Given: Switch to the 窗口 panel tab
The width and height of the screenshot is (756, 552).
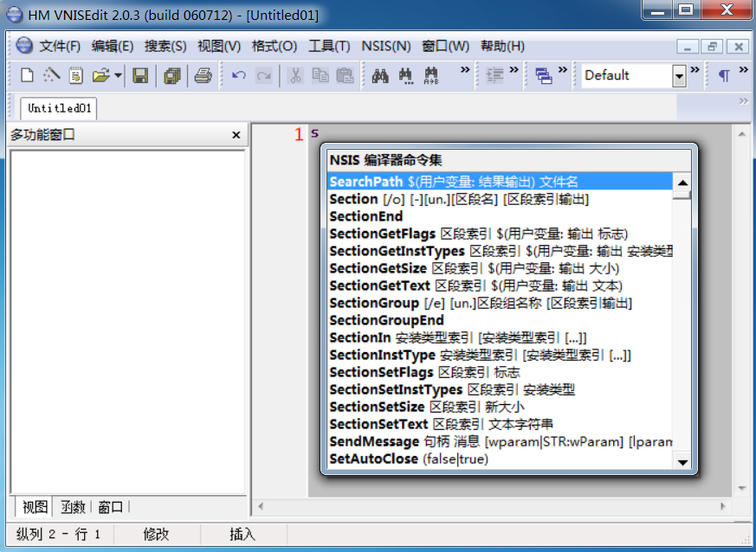Looking at the screenshot, I should tap(110, 507).
